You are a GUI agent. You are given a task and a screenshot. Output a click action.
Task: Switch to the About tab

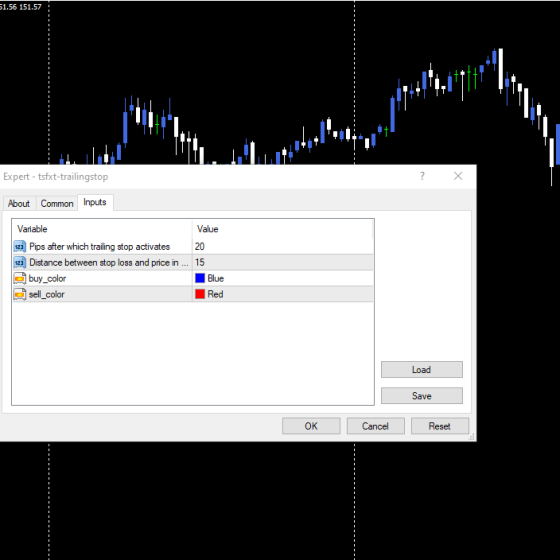point(19,203)
